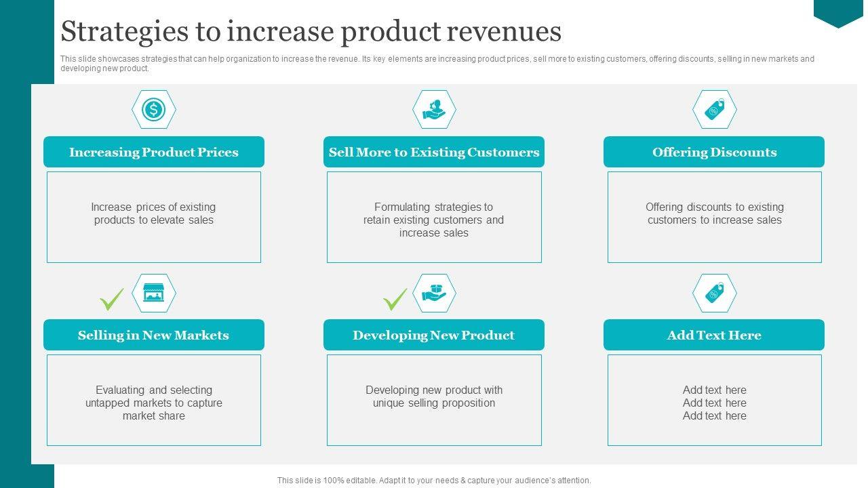Click the dollar coin hexagon icon
This screenshot has height=488, width=868.
pyautogui.click(x=154, y=109)
